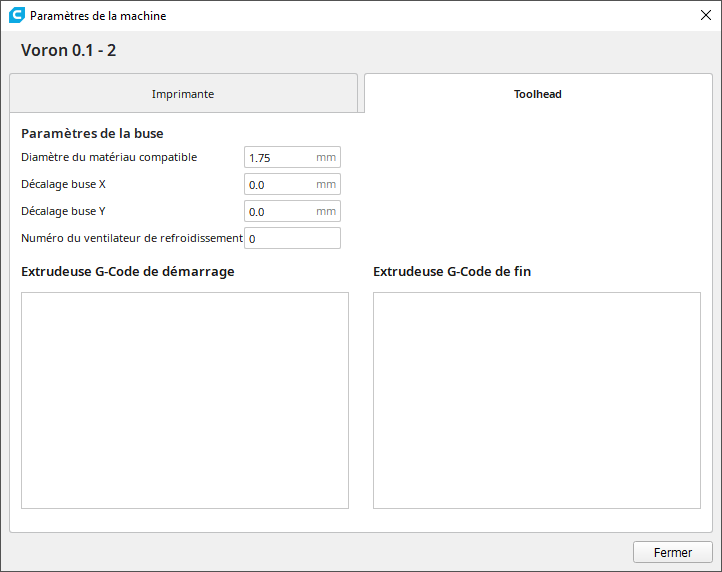The image size is (722, 572).
Task: Click the Extrudeuse G-Code de démarrage heading
Action: click(128, 272)
